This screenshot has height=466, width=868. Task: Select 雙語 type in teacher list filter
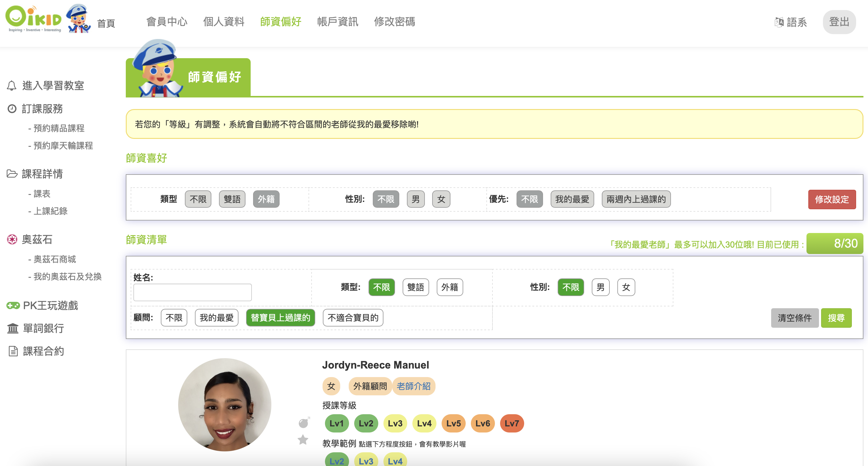[x=415, y=288]
